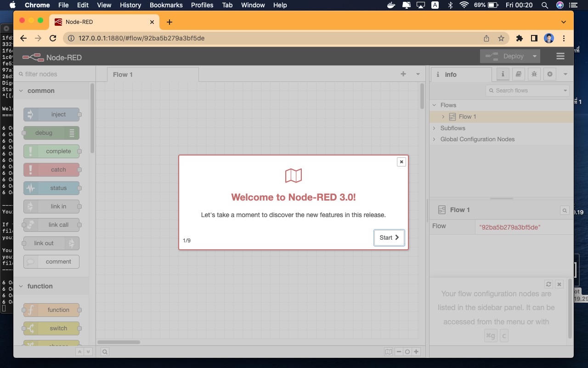Open the information sidebar tab icon
Image resolution: width=588 pixels, height=368 pixels.
click(x=503, y=74)
